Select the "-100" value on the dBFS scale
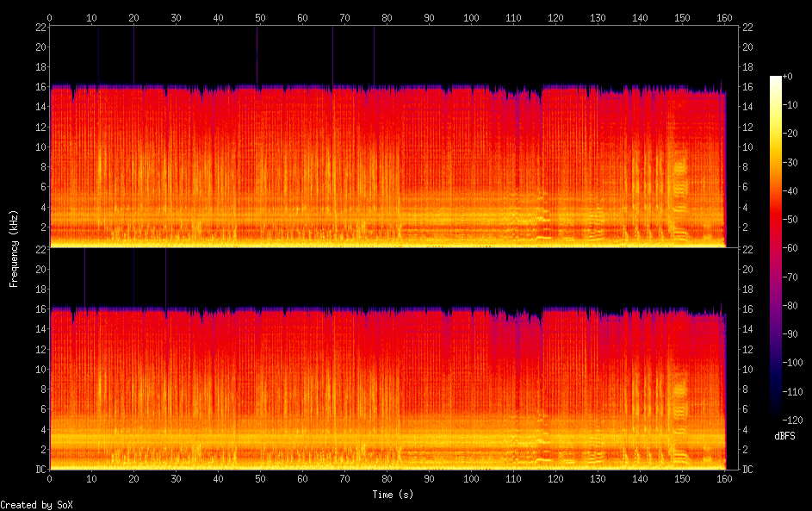The width and height of the screenshot is (812, 511). coord(792,362)
